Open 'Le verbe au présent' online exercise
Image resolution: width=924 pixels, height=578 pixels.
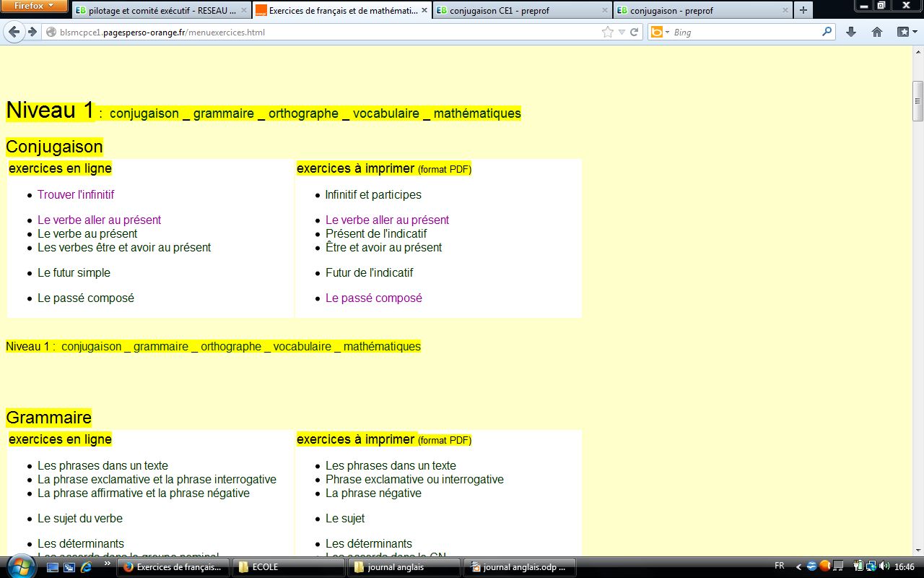[87, 233]
